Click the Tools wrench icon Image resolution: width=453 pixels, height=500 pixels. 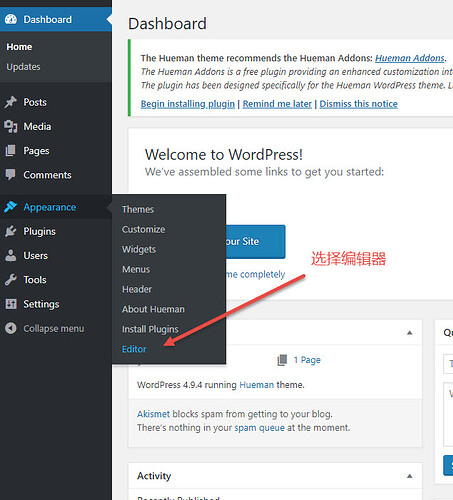point(11,280)
